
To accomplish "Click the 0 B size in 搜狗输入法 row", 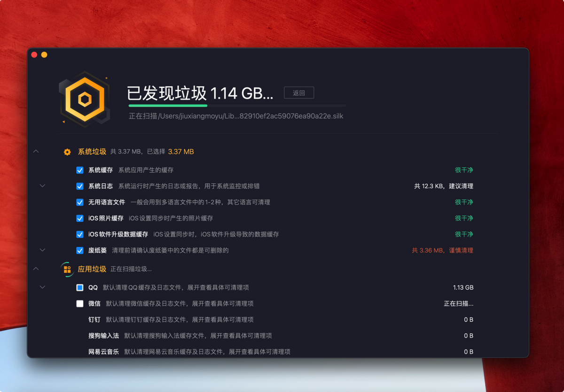I will (x=469, y=336).
